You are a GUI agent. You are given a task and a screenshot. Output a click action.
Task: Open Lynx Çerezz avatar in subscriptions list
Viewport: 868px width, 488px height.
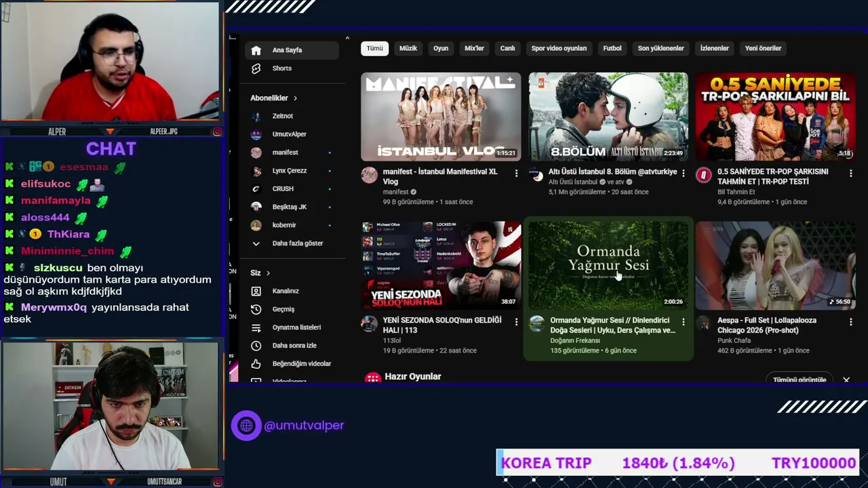256,171
